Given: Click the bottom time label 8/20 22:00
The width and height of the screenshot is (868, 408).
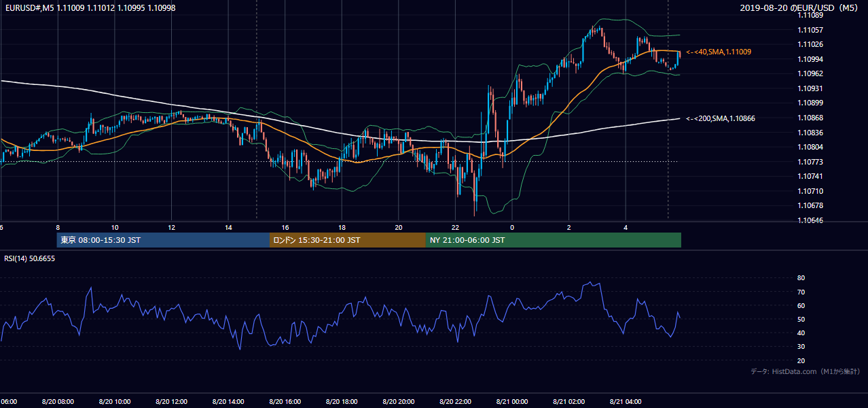Looking at the screenshot, I should (454, 402).
